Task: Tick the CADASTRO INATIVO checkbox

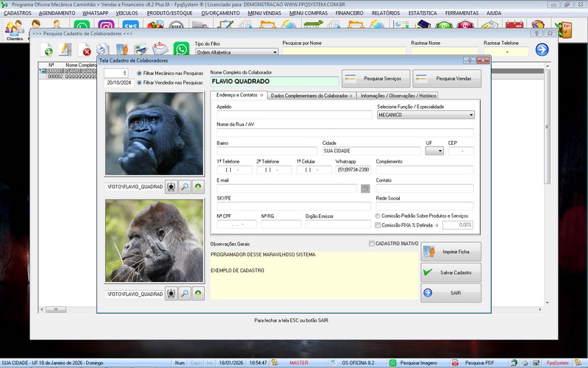Action: pyautogui.click(x=371, y=244)
